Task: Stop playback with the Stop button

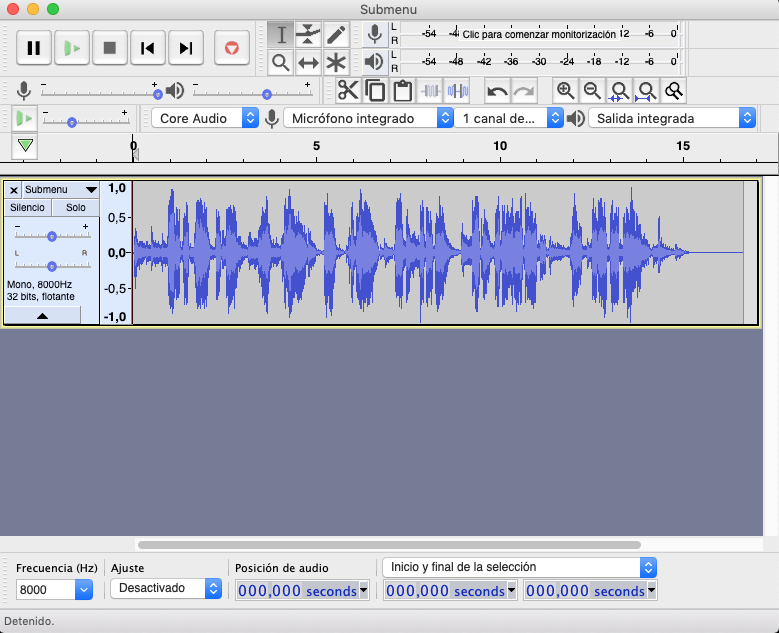Action: point(110,48)
